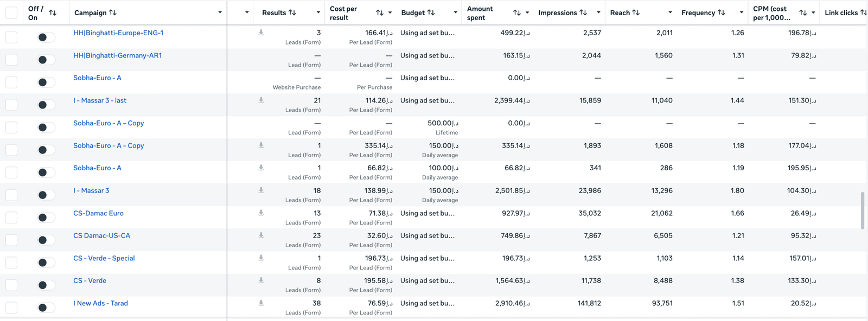Click download icon in I - Massar 3 - last row

point(261,100)
